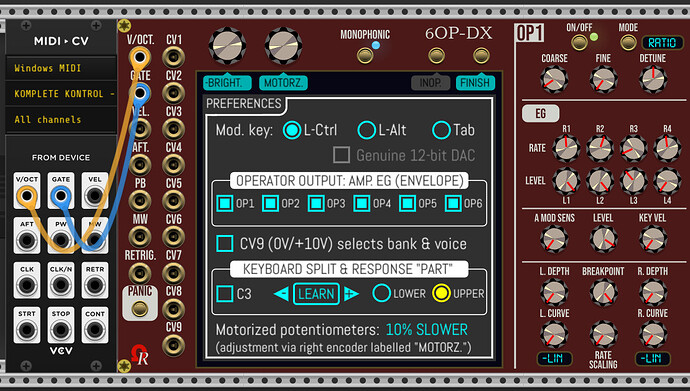Click the CLK/N output jack

coord(61,285)
